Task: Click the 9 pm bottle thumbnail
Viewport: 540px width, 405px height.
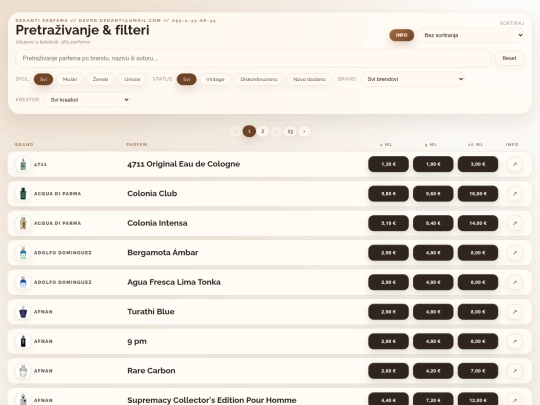Action: point(23,341)
